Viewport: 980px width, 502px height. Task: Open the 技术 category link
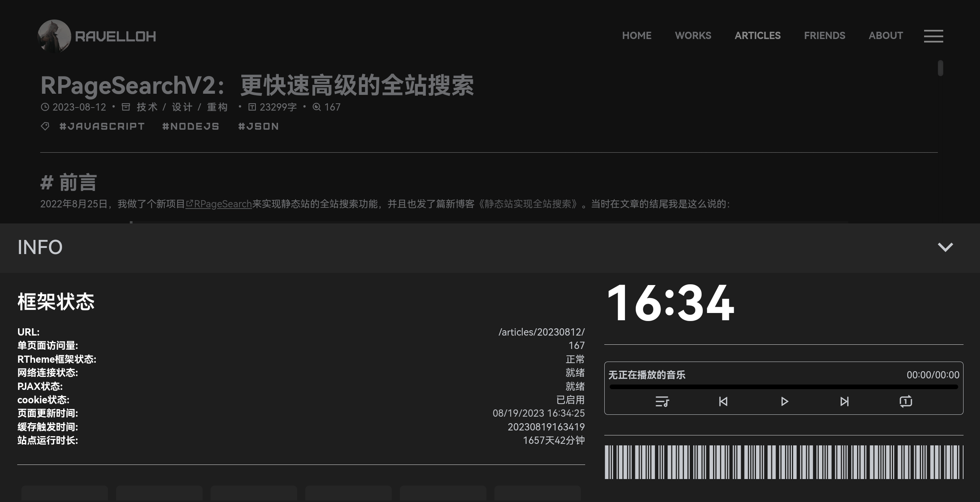pyautogui.click(x=147, y=107)
